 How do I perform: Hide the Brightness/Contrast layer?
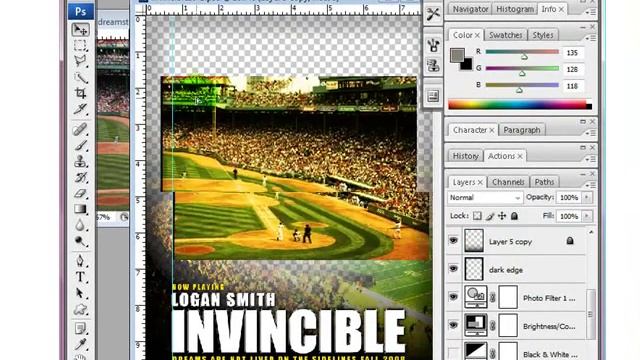453,325
